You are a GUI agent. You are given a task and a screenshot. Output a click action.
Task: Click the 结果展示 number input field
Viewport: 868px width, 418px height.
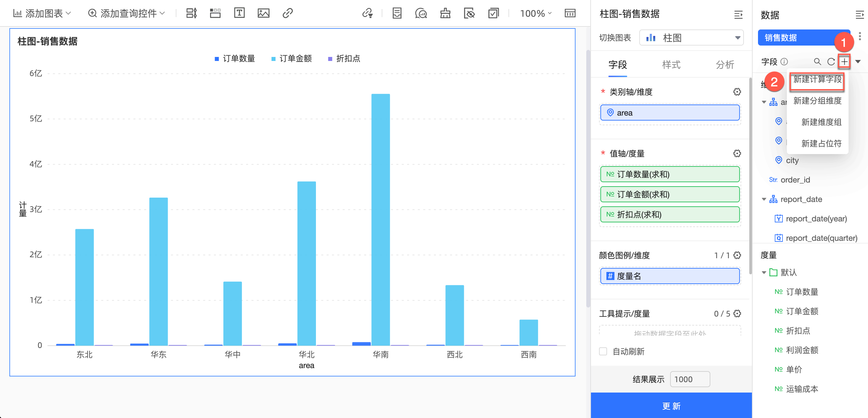690,379
